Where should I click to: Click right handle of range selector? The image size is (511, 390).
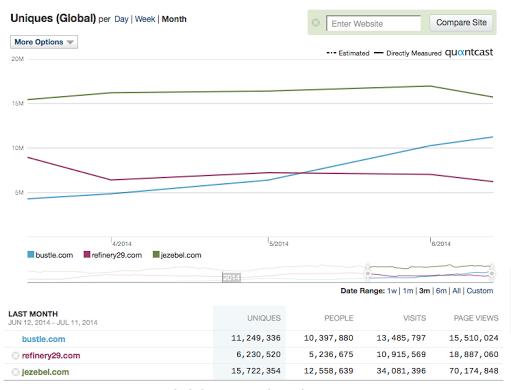(x=492, y=273)
